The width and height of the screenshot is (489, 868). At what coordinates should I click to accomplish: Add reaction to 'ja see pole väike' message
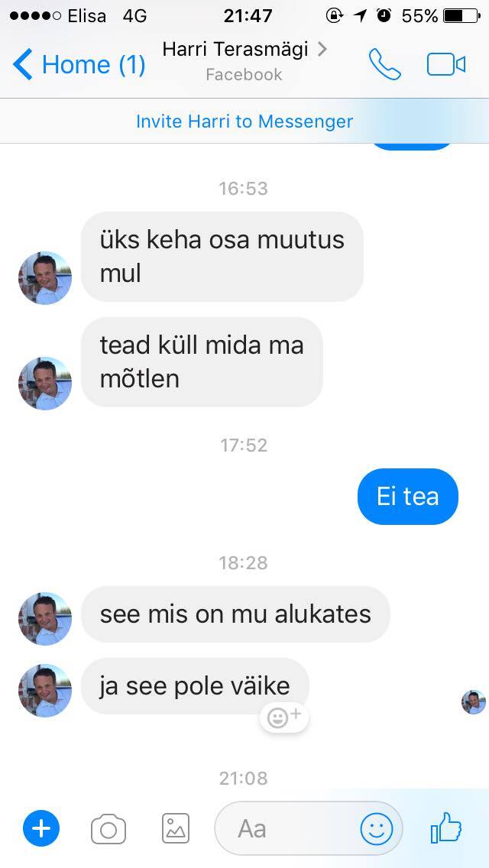click(284, 717)
